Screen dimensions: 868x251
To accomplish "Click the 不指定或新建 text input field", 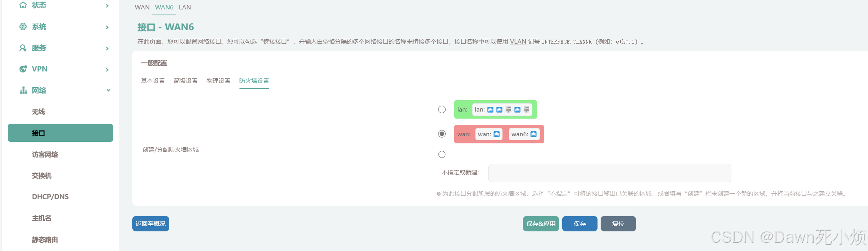I will coord(609,173).
